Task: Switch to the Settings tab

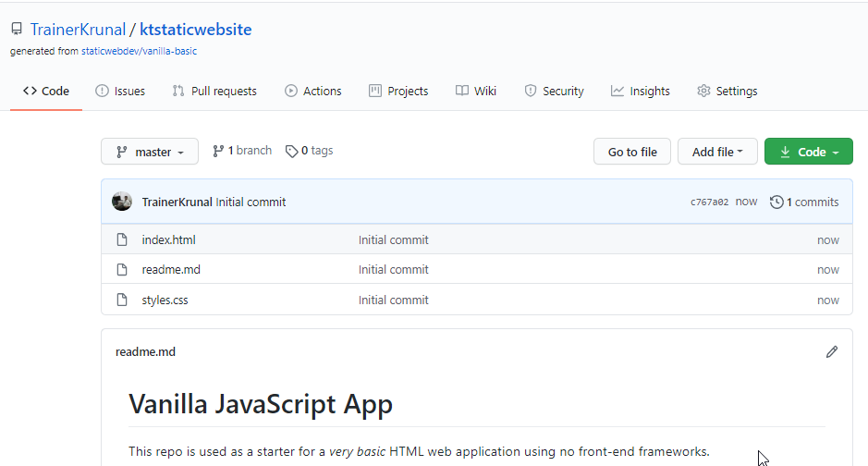Action: [727, 91]
